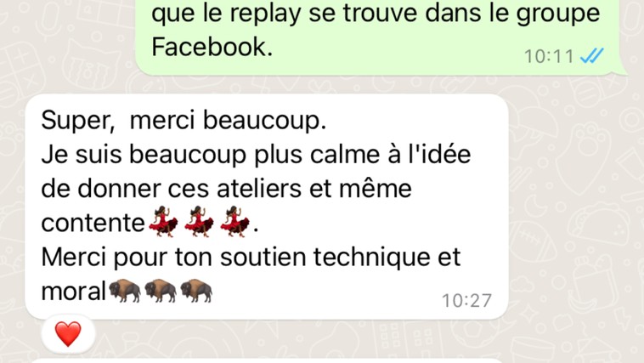This screenshot has width=644, height=363.
Task: Click the last bison emoji
Action: [196, 291]
